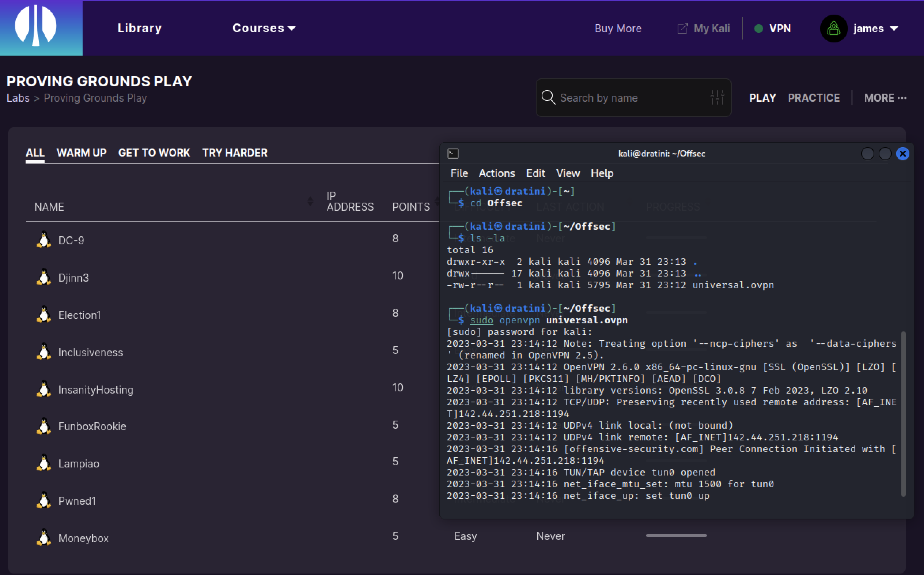The width and height of the screenshot is (924, 575).
Task: Click the Linux penguin icon beside Election1
Action: pos(44,314)
